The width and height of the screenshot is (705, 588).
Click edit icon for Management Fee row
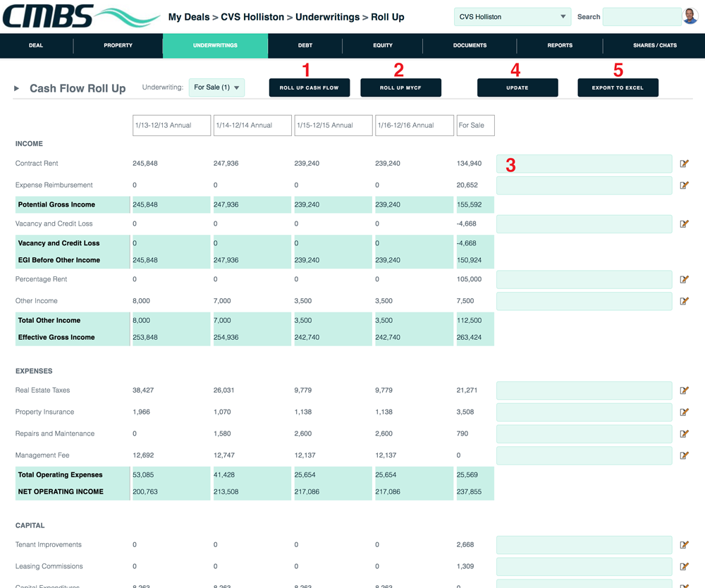coord(685,455)
